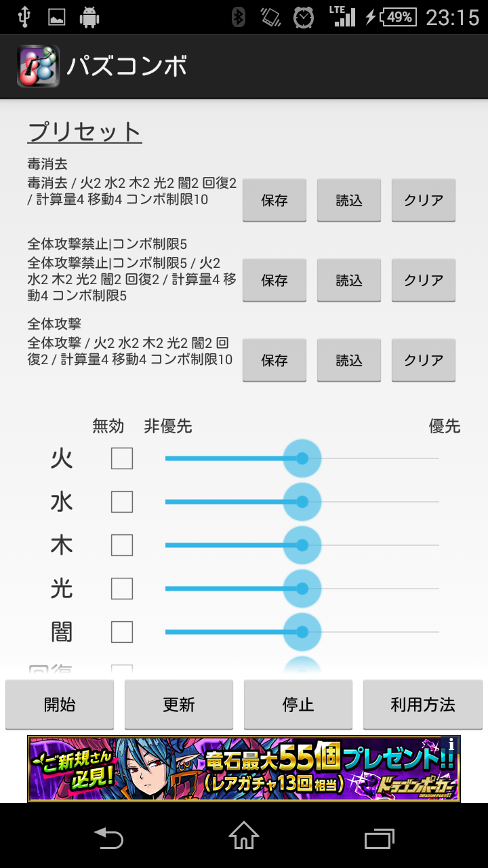Open 利用方法 usage instructions
The image size is (488, 868).
[422, 705]
